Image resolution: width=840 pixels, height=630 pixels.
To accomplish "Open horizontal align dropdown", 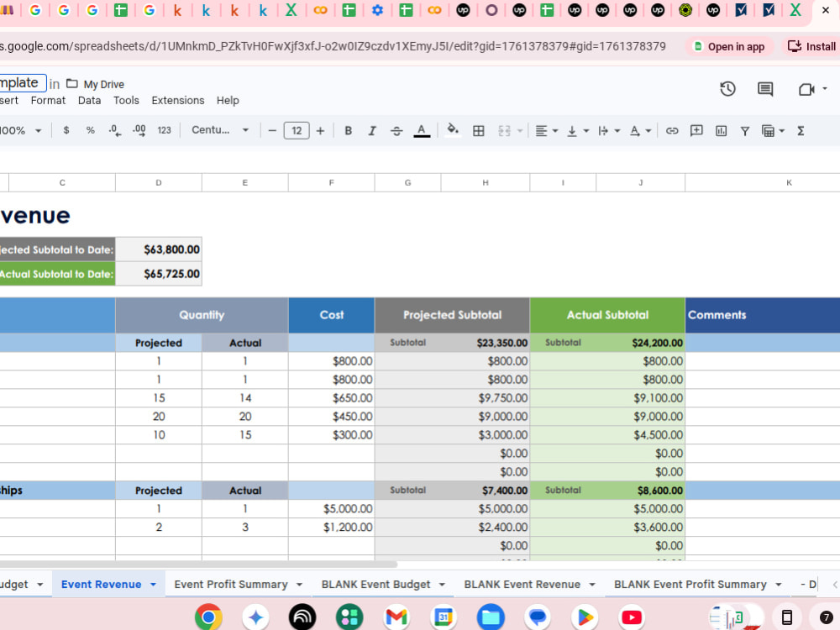I will [547, 131].
